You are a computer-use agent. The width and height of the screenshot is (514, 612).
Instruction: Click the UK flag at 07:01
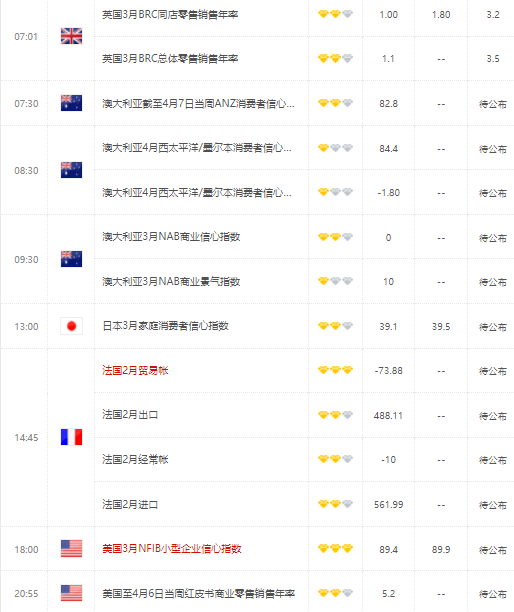click(x=71, y=36)
